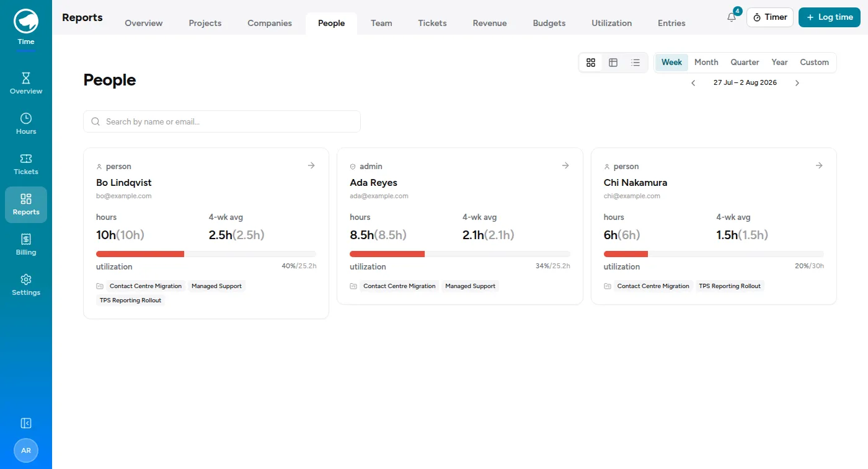This screenshot has width=868, height=469.
Task: Click folder icon on Ada Reyes card
Action: [353, 286]
